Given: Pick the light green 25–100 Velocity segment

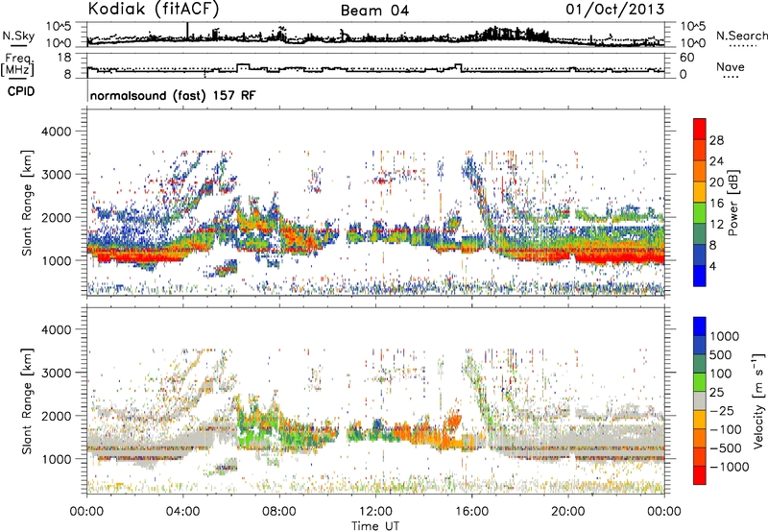Looking at the screenshot, I should 700,382.
